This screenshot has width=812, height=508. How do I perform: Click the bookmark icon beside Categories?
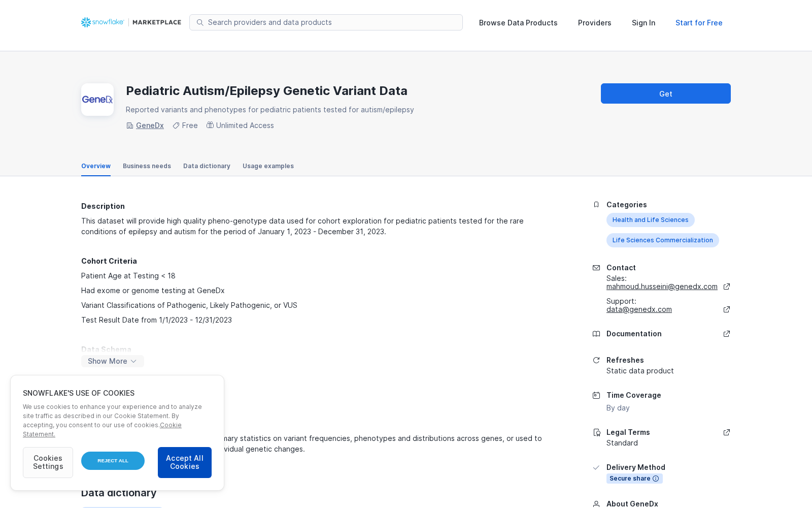[x=596, y=205]
